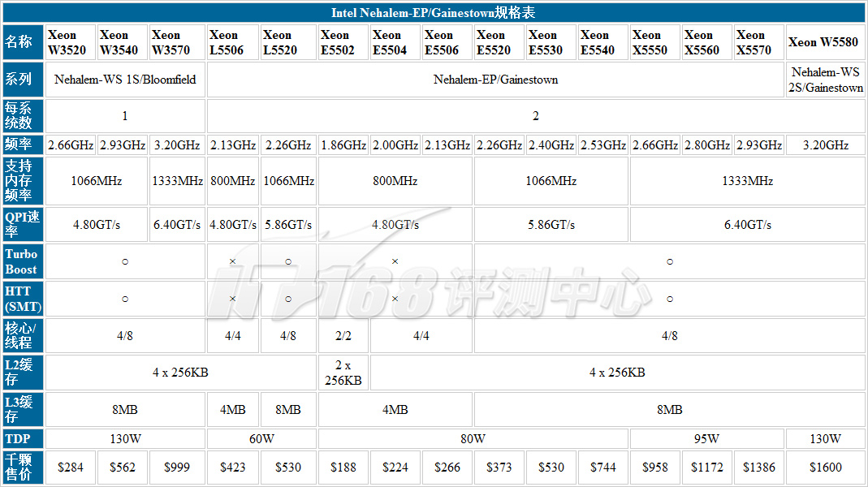Select the "Nehalem-EP/Gainestown" series cell
868x487 pixels.
pyautogui.click(x=495, y=80)
